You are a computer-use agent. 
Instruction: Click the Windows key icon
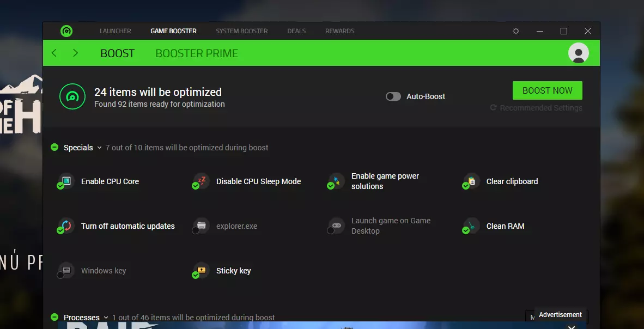click(66, 271)
